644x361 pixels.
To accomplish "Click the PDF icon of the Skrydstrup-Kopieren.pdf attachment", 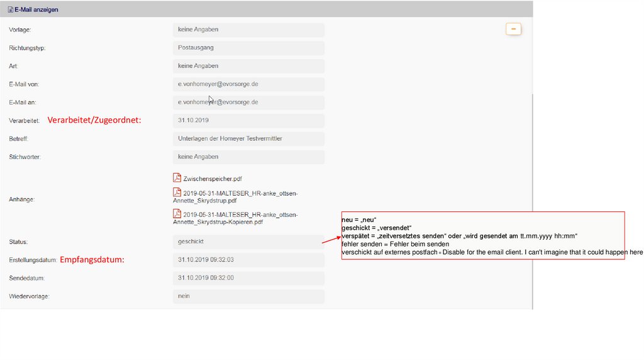I will 177,214.
